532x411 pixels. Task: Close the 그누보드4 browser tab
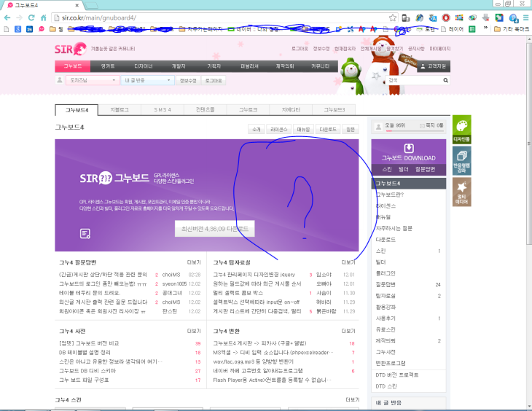77,5
